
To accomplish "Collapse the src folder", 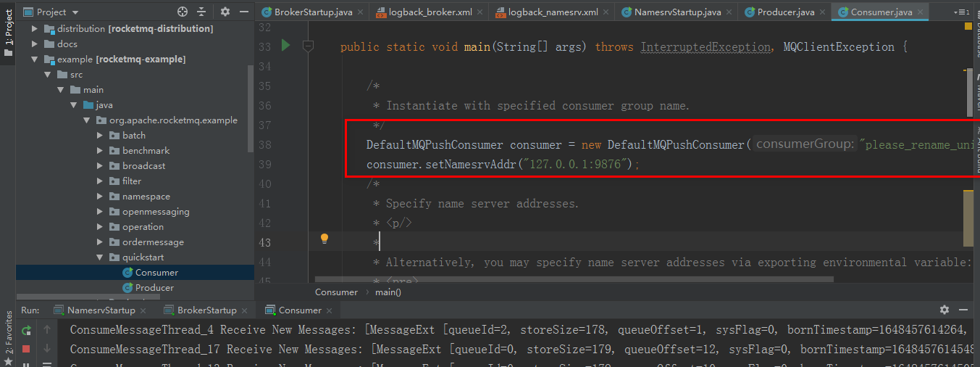I will [x=48, y=74].
